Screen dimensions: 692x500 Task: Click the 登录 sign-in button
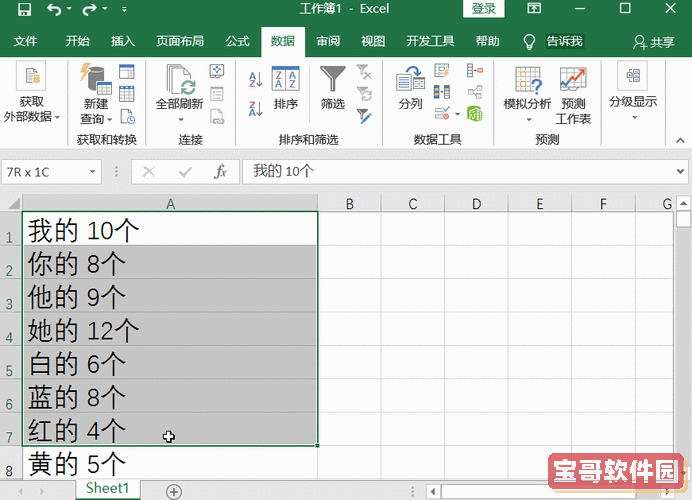click(484, 9)
